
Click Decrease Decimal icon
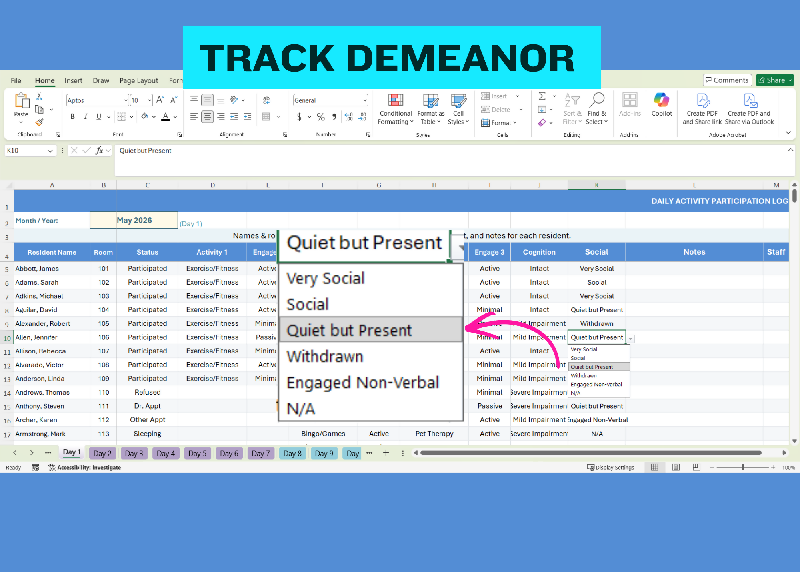pos(362,117)
